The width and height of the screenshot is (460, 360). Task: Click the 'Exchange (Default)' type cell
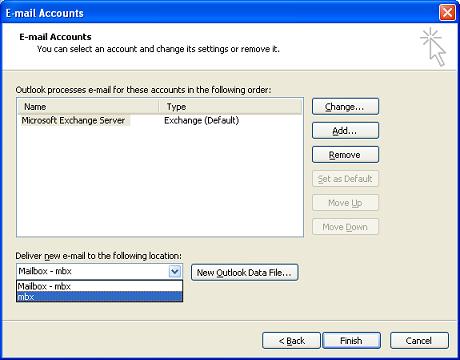(x=202, y=120)
